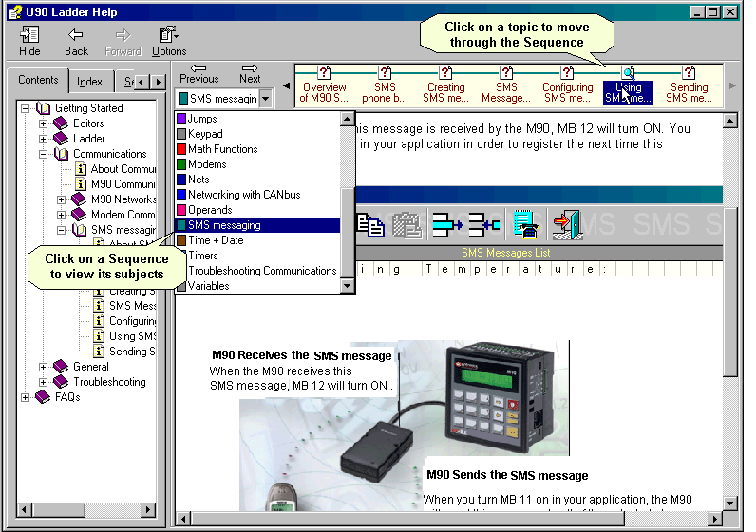Select Keypad in the sequence list
Image resolution: width=756 pixels, height=532 pixels.
[x=257, y=134]
